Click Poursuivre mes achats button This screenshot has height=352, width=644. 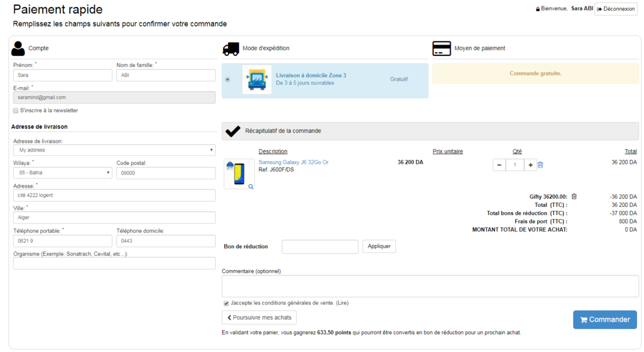click(x=259, y=317)
